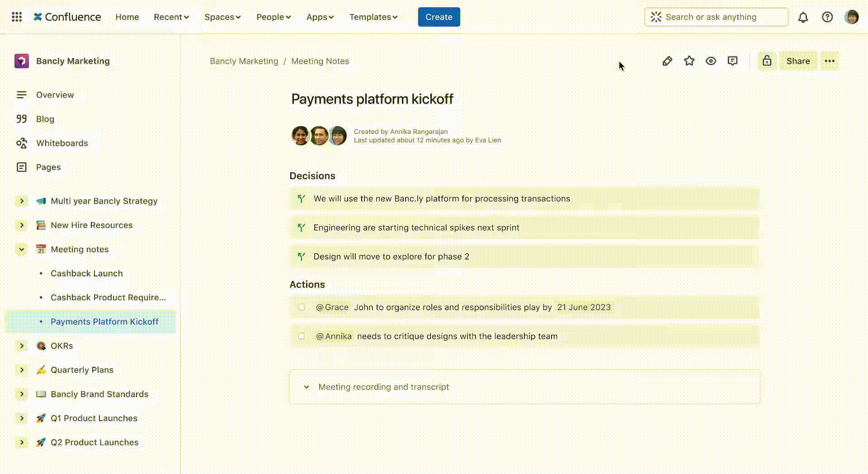Click the @Annika mention
Image resolution: width=868 pixels, height=474 pixels.
[x=334, y=336]
